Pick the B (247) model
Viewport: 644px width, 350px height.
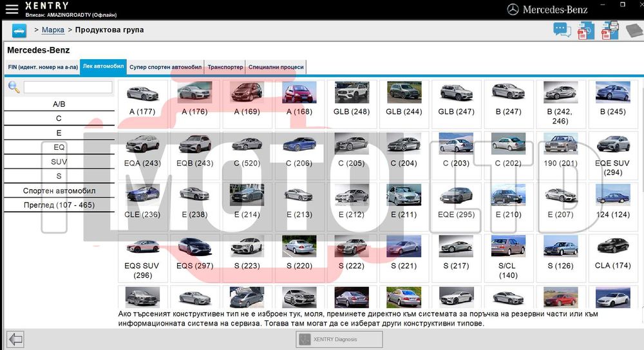click(509, 104)
